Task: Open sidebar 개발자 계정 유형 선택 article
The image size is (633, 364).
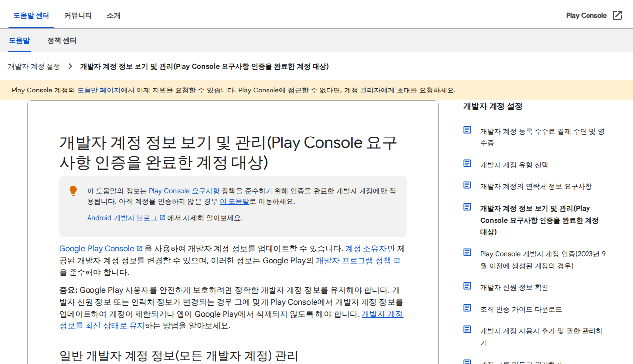Action: [x=514, y=165]
